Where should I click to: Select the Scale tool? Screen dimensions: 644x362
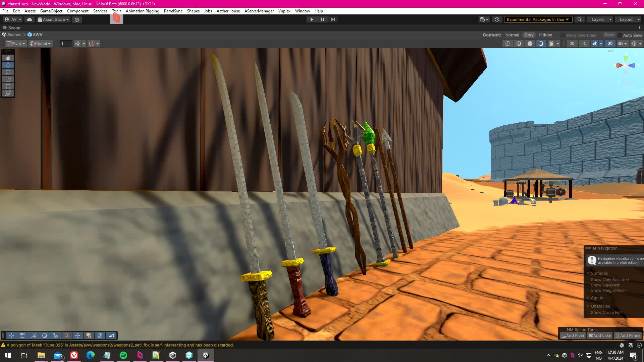[8, 79]
